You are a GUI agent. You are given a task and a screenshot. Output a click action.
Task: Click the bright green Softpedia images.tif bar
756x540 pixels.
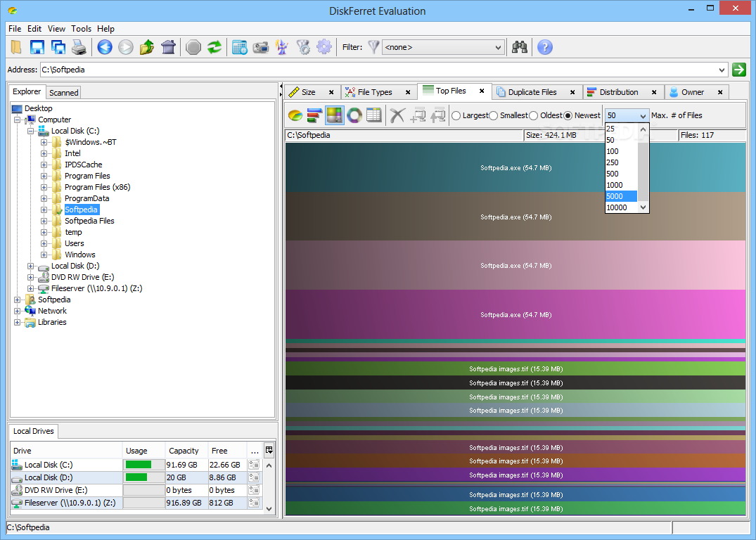pos(515,369)
